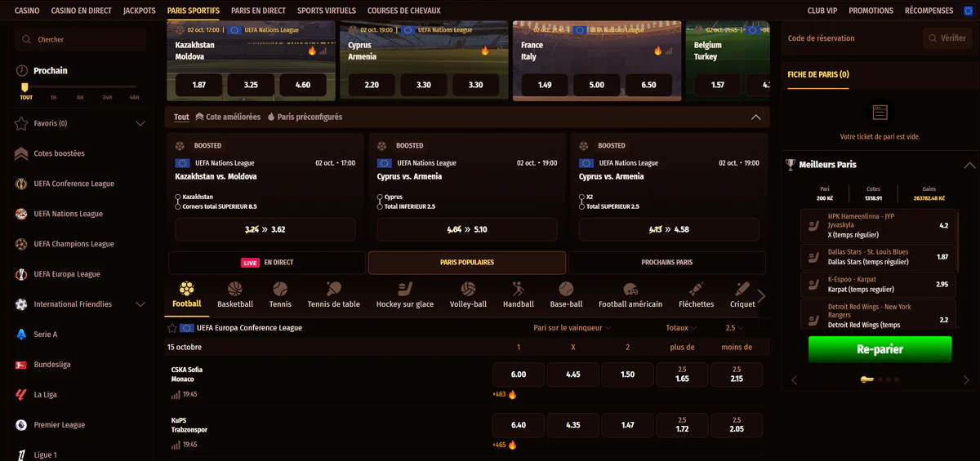Filter by Paris préconfigurés
This screenshot has height=461, width=980.
point(305,117)
